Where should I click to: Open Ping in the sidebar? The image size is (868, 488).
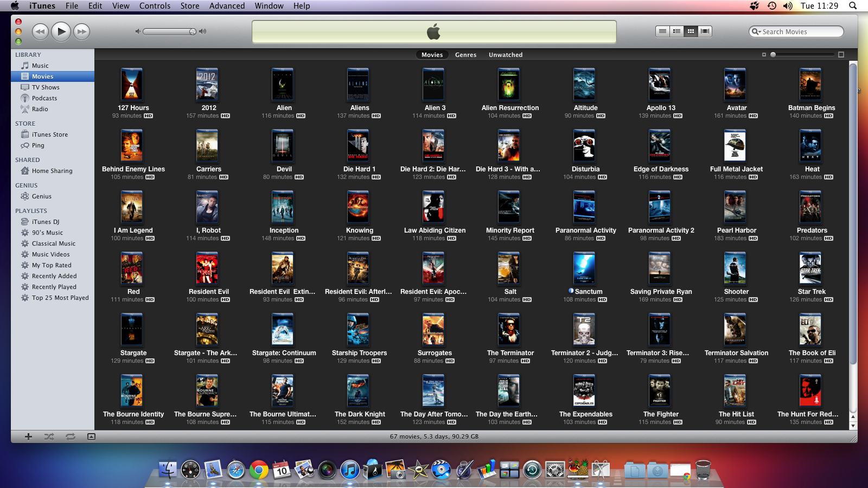53,145
